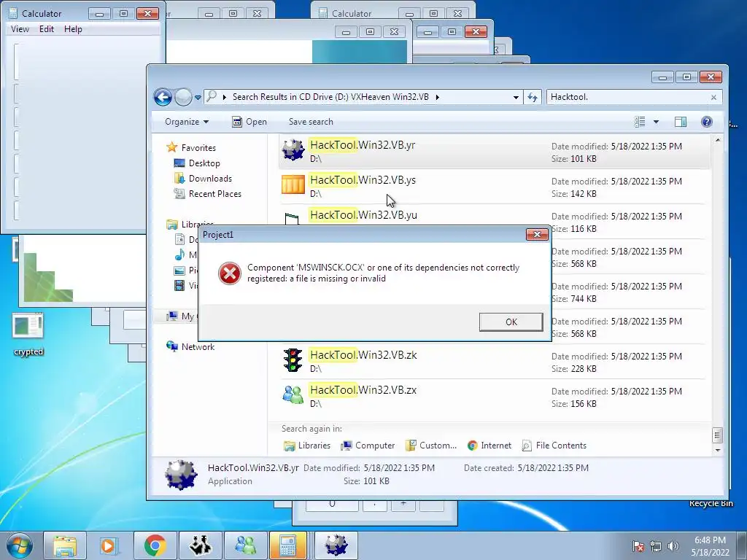747x560 pixels.
Task: Open Explorer help icon
Action: click(706, 122)
